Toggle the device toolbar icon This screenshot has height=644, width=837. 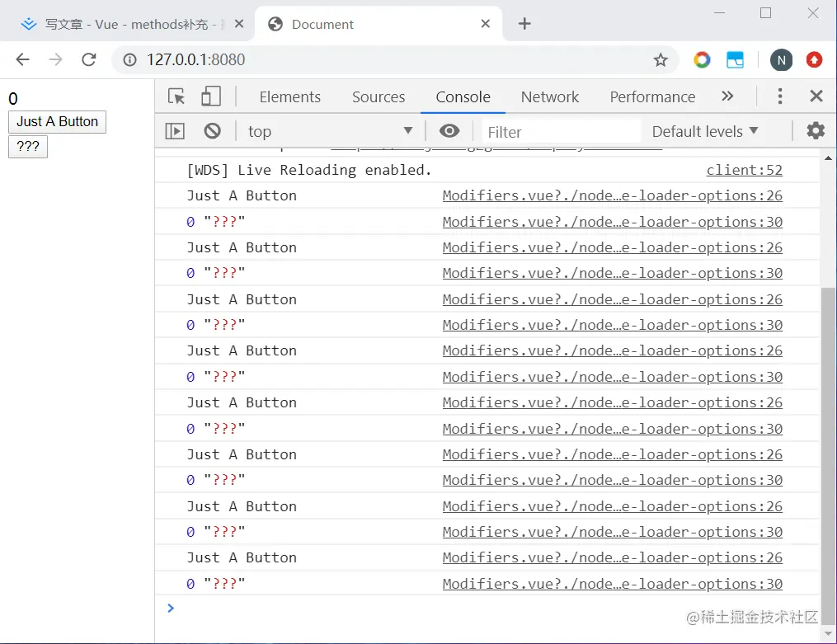tap(210, 96)
